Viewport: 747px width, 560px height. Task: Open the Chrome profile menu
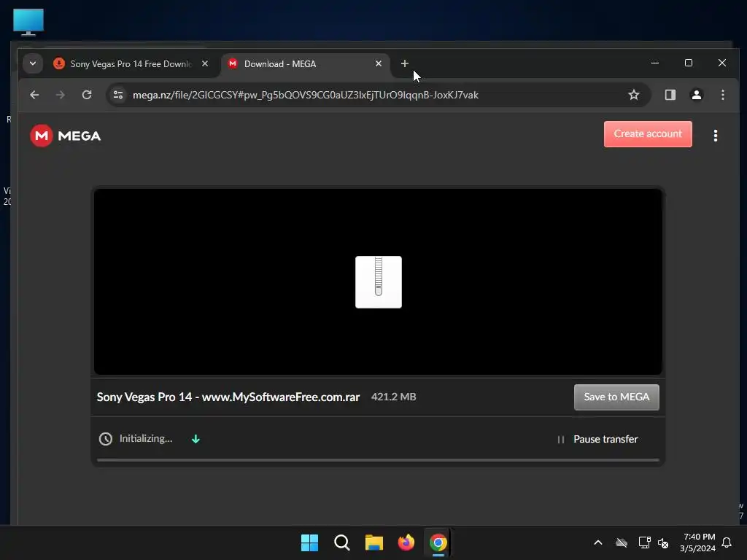click(697, 95)
